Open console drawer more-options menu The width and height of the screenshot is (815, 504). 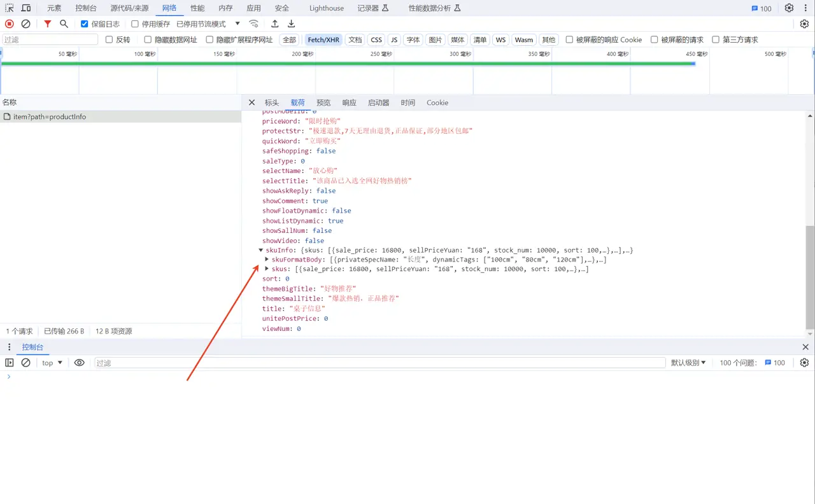(9, 347)
